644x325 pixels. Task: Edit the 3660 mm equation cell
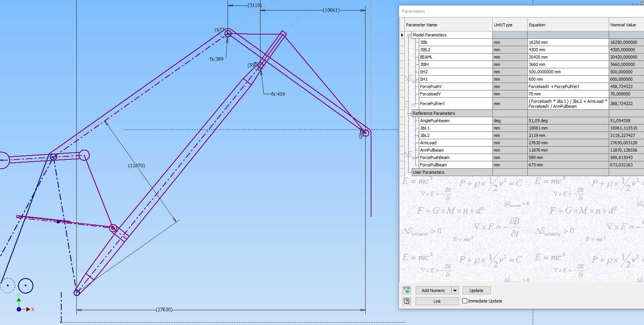pos(568,64)
